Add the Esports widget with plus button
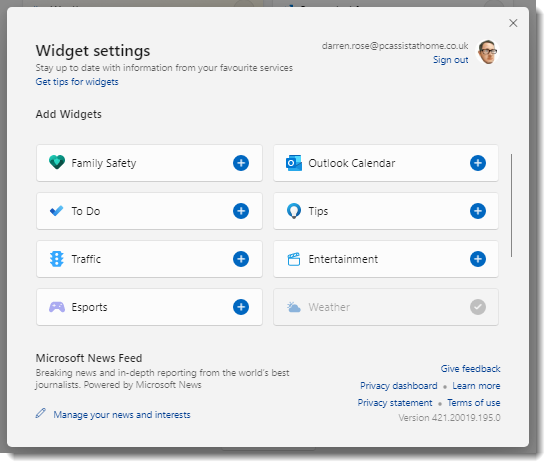 241,307
